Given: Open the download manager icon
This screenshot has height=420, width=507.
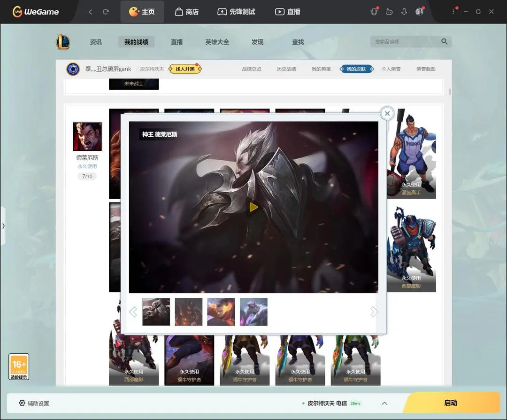Looking at the screenshot, I should click(404, 12).
